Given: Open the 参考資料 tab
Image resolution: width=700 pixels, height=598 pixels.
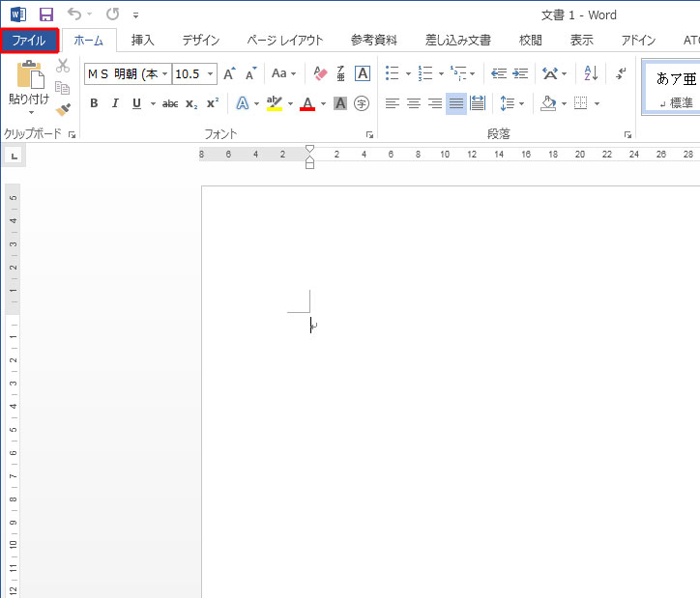Looking at the screenshot, I should 373,41.
